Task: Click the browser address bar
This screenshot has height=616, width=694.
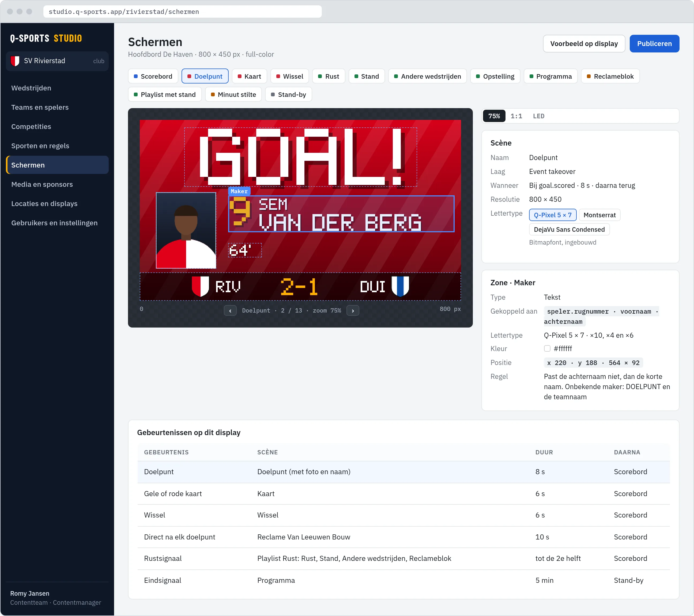Action: pos(182,12)
